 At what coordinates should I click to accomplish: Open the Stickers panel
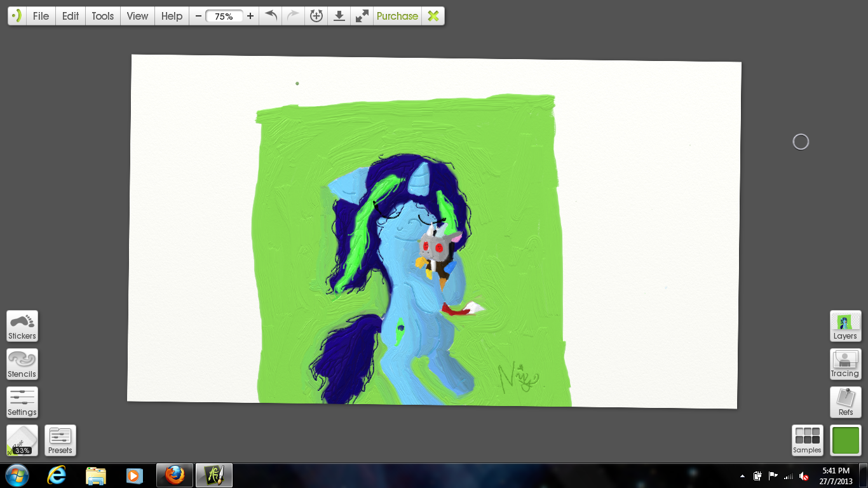(22, 326)
